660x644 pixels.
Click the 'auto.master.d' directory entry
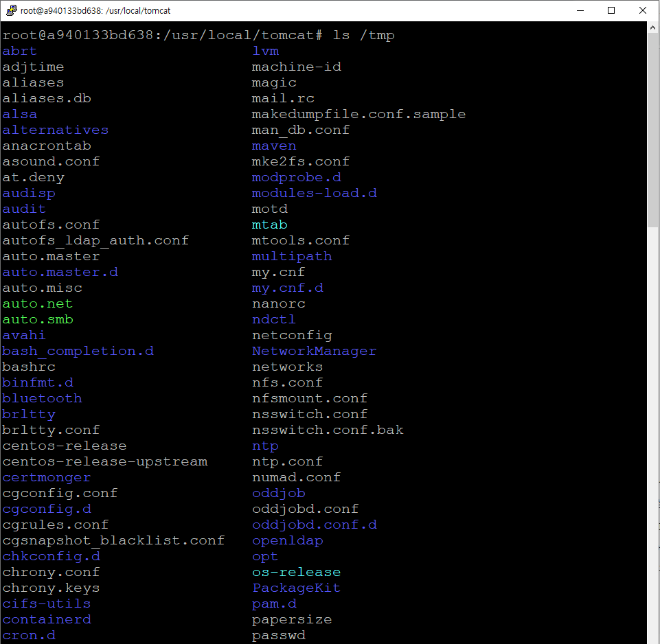(x=60, y=273)
